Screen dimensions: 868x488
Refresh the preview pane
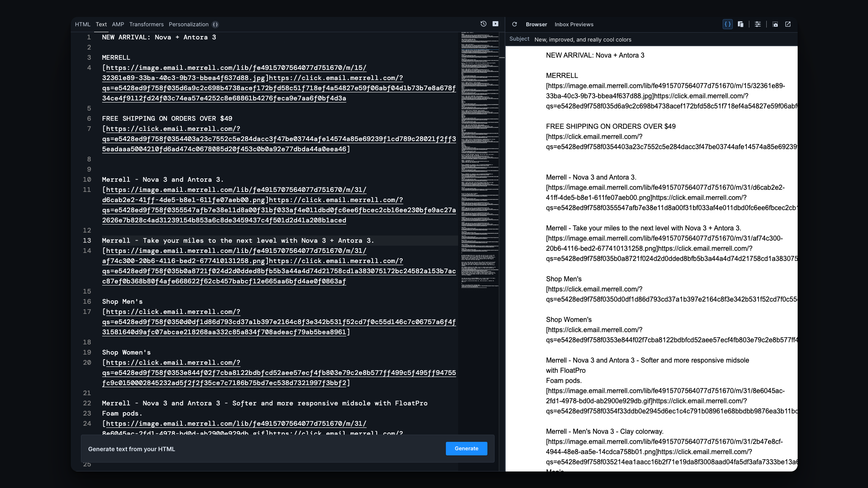(515, 24)
